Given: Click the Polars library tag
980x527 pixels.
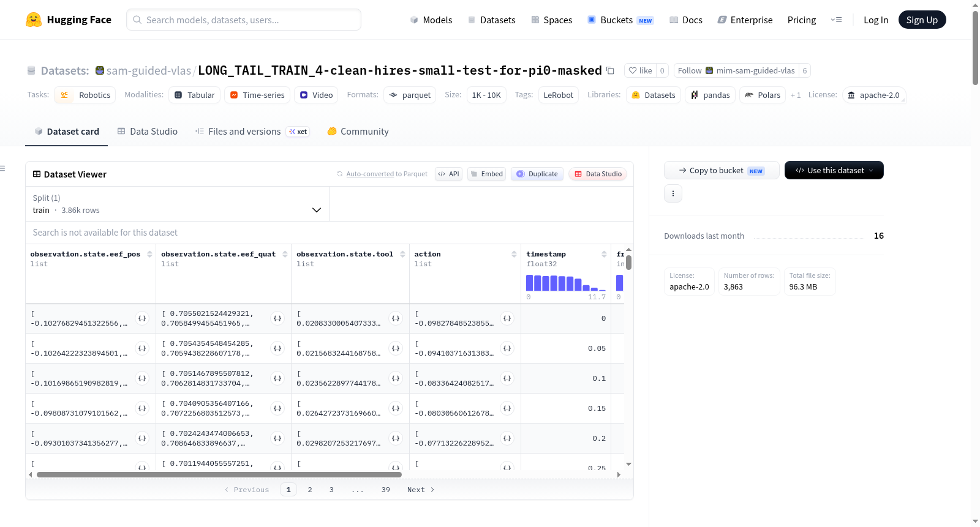Looking at the screenshot, I should pyautogui.click(x=763, y=95).
